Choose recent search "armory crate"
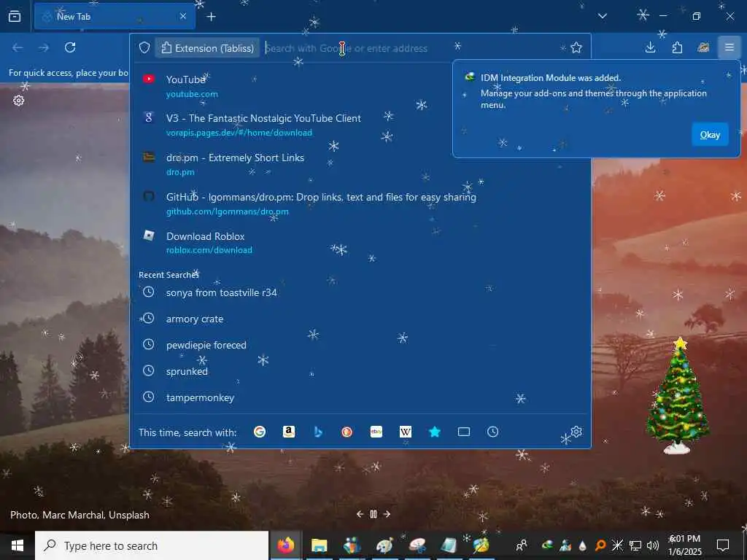This screenshot has width=747, height=560. [x=360, y=319]
